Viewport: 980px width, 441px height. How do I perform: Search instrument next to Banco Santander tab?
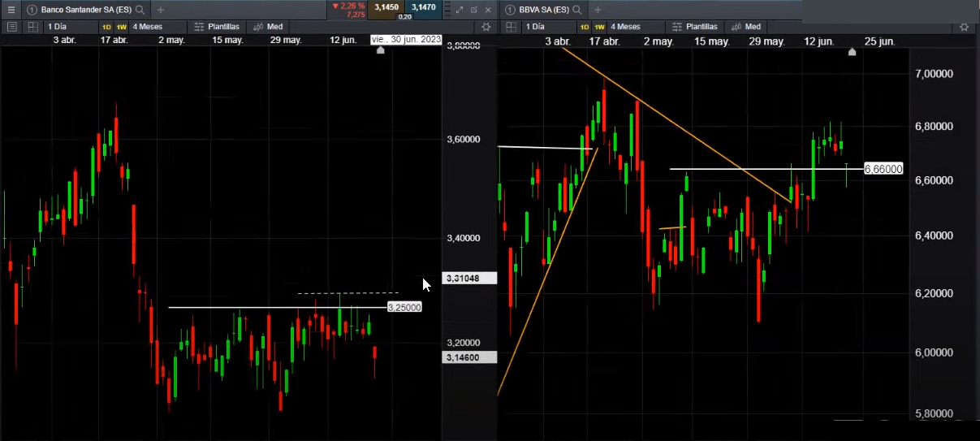[x=140, y=10]
